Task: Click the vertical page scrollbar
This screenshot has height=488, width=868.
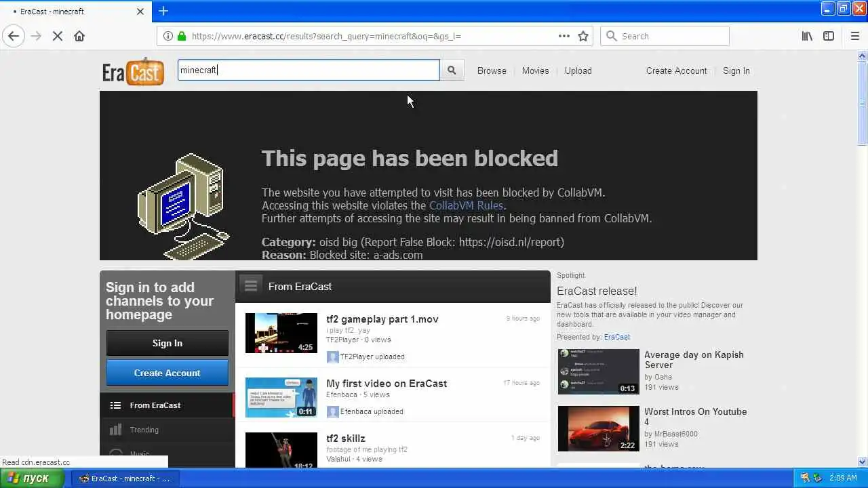Action: coord(862,258)
